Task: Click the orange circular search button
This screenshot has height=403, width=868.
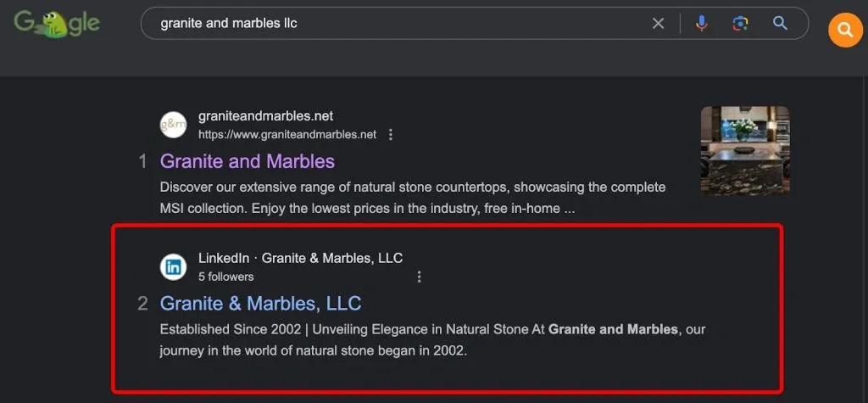Action: [x=845, y=30]
